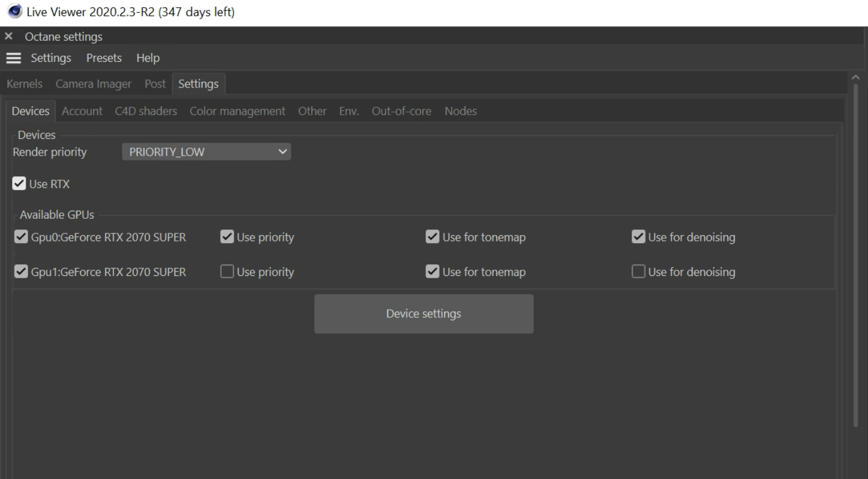Click the Device settings button
Image resolution: width=868 pixels, height=479 pixels.
[x=424, y=314]
